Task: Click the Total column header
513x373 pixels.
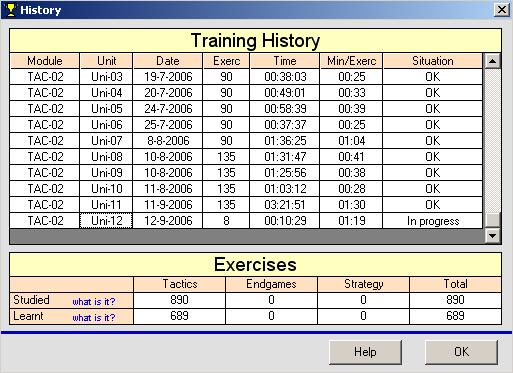Action: [455, 284]
